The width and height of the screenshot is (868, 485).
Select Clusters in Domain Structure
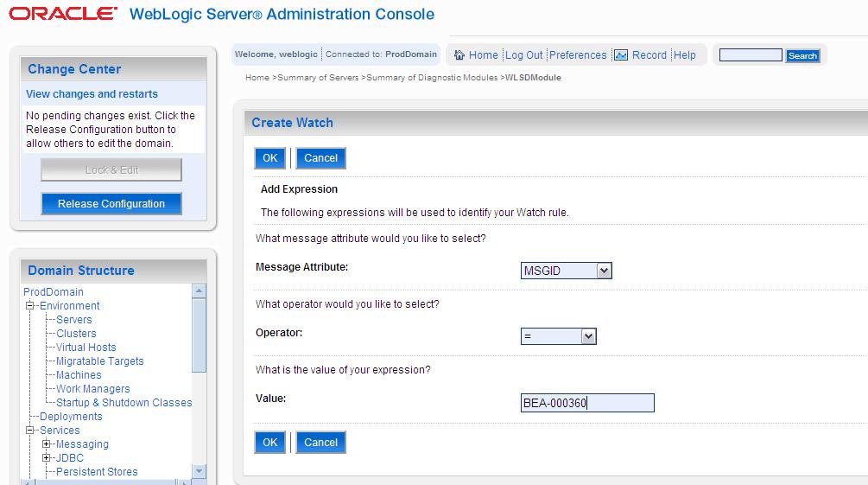pyautogui.click(x=76, y=333)
